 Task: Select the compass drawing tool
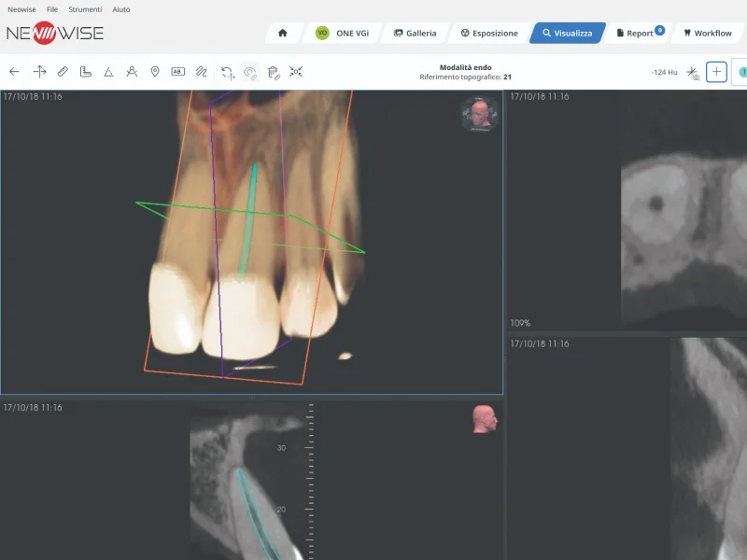pos(132,71)
